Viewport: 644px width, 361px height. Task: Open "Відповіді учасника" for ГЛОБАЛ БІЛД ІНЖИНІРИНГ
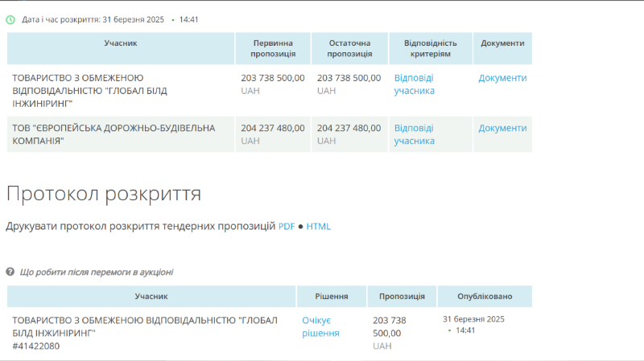414,84
